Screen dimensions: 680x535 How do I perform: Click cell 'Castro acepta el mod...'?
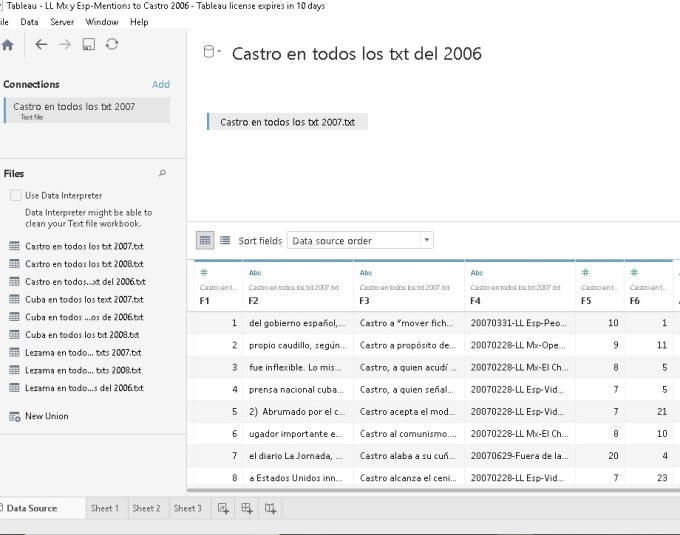click(x=409, y=411)
